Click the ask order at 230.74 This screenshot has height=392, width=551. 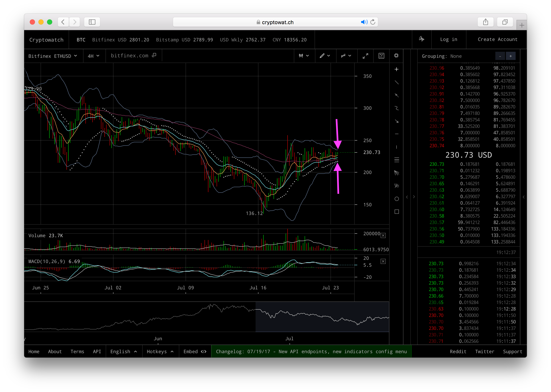click(x=472, y=146)
